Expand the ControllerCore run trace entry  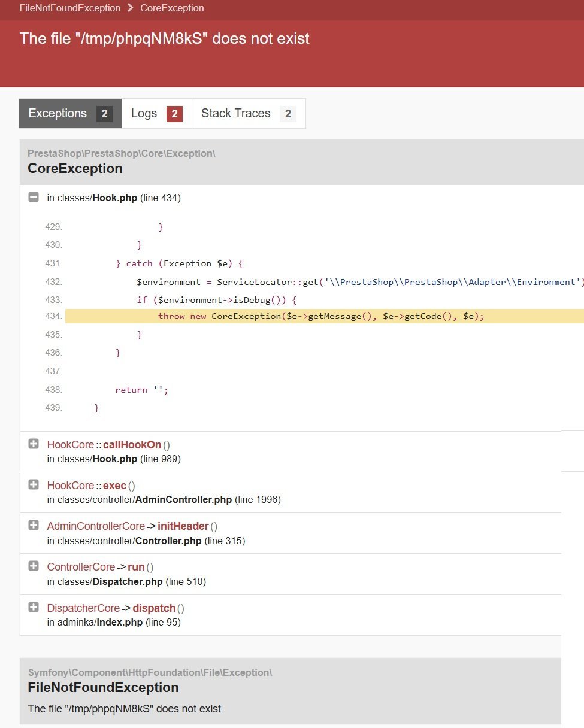[34, 566]
